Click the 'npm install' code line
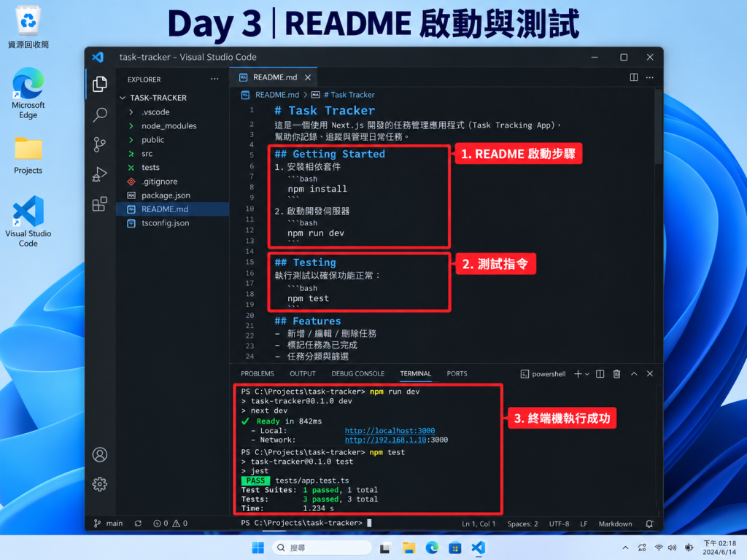 click(x=317, y=189)
